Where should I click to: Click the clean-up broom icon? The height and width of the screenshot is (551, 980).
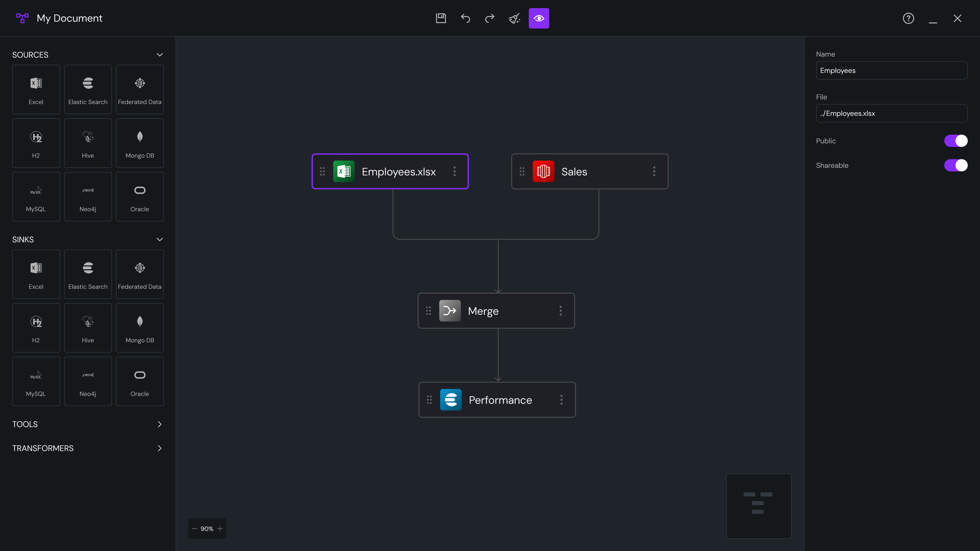tap(514, 18)
